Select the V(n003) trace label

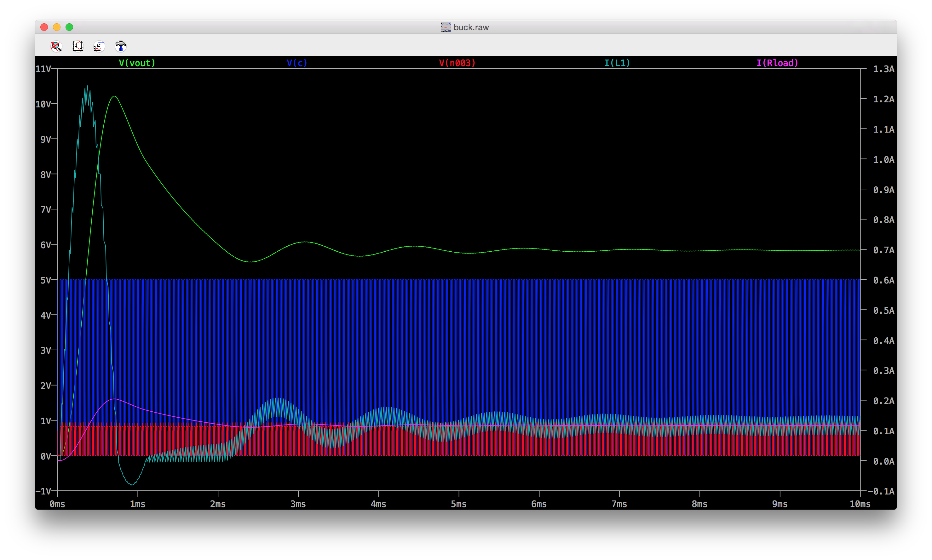click(457, 63)
